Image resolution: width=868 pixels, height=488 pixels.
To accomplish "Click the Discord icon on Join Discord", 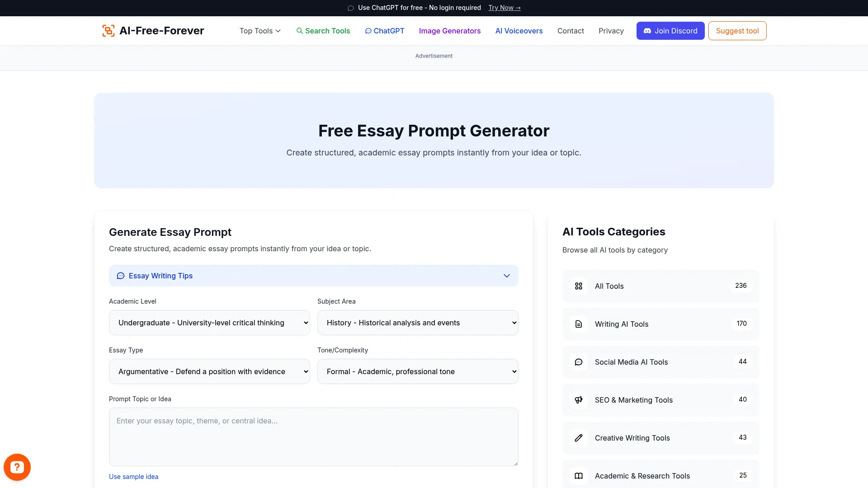I will click(x=647, y=31).
